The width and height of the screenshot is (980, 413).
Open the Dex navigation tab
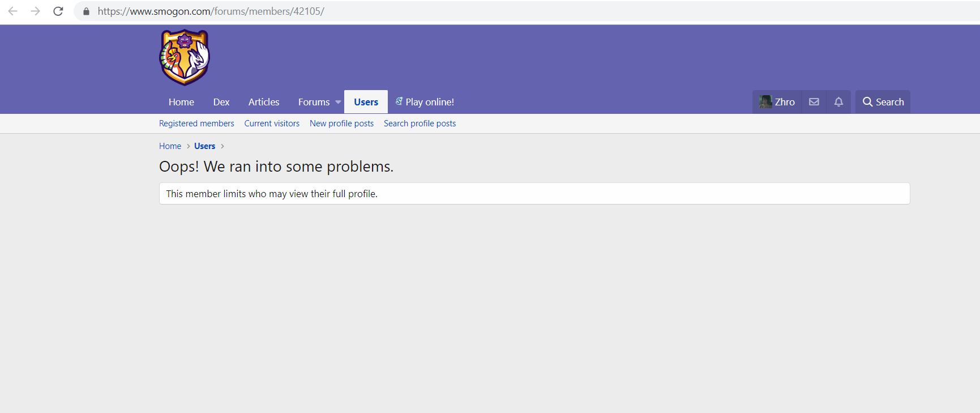pos(221,102)
